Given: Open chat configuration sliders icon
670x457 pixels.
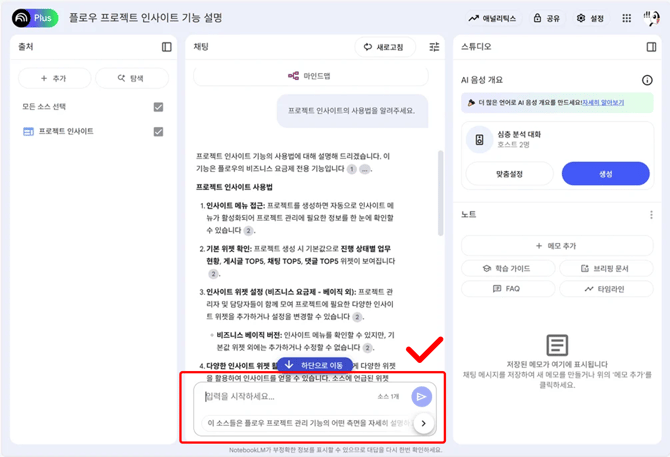Looking at the screenshot, I should pyautogui.click(x=434, y=47).
